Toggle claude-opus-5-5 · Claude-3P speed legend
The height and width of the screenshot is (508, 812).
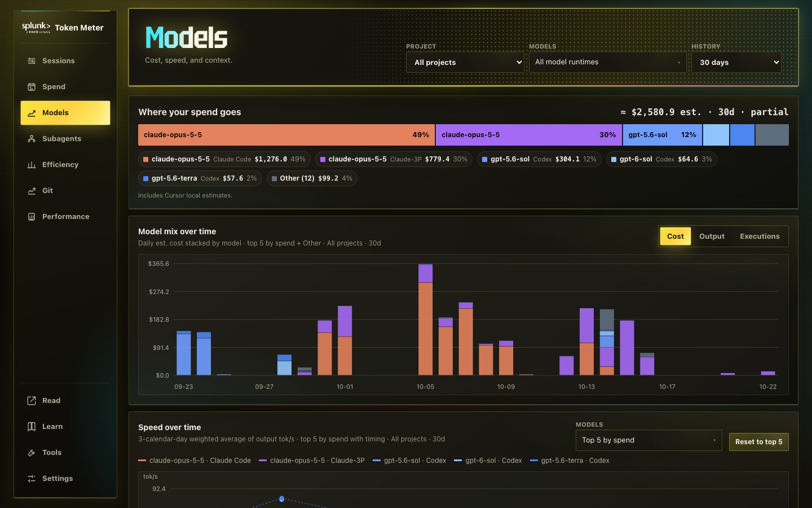[312, 461]
